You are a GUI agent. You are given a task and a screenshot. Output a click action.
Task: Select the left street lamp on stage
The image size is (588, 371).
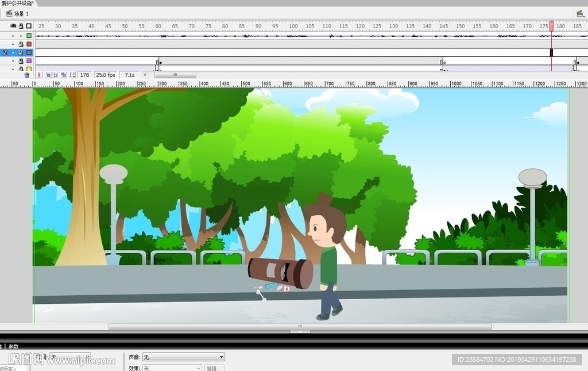[x=113, y=215]
